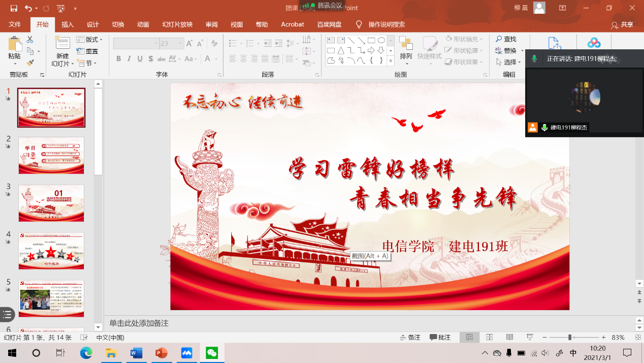This screenshot has width=644, height=363.
Task: Click the zoom slider handle
Action: 570,338
